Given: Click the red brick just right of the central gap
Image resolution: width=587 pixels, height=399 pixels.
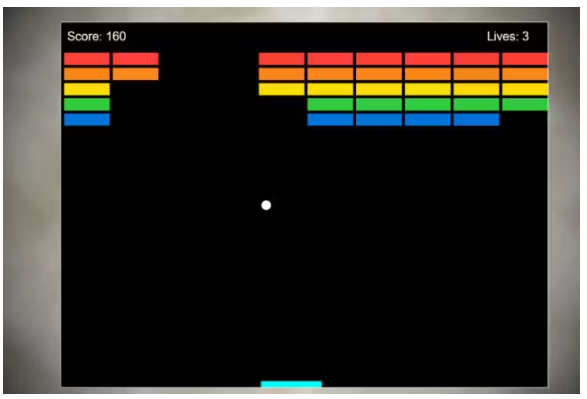Looking at the screenshot, I should pos(282,59).
